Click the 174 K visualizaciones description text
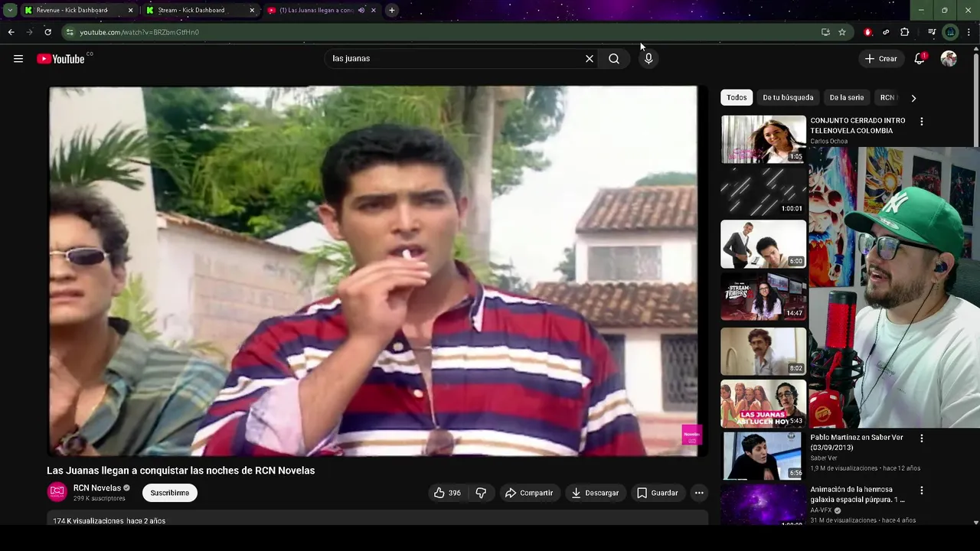This screenshot has width=980, height=551. point(109,520)
